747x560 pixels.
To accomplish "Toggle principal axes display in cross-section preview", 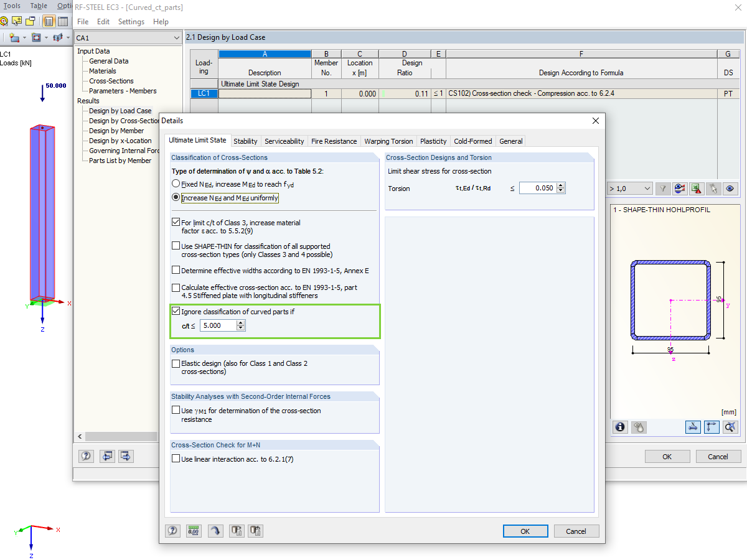I will tap(712, 427).
